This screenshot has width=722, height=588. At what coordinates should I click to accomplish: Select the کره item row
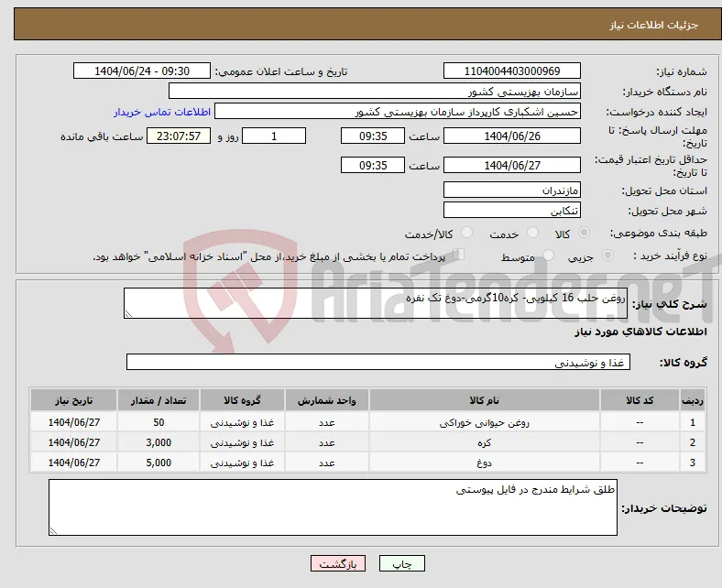(368, 442)
